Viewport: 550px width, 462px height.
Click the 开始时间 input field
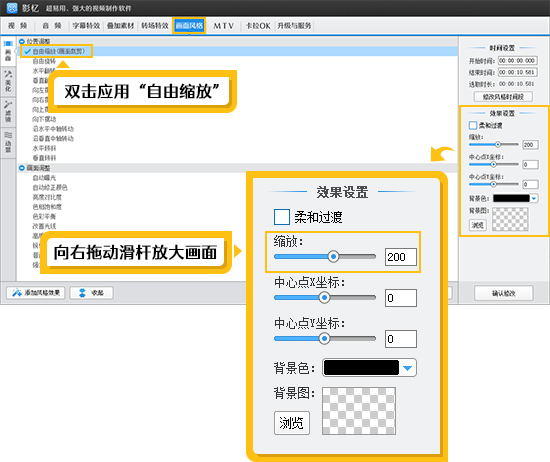point(518,61)
